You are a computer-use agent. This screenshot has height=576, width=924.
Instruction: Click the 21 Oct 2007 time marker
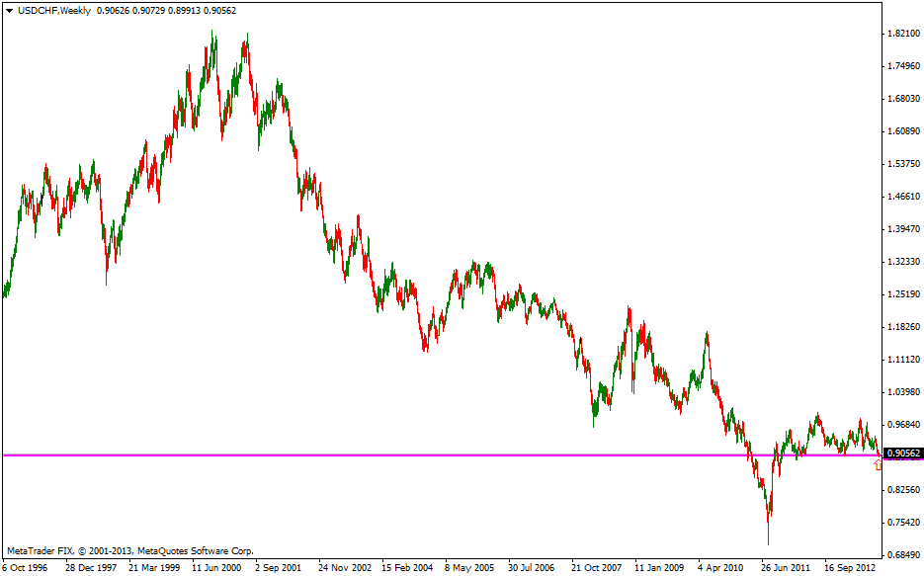[596, 568]
